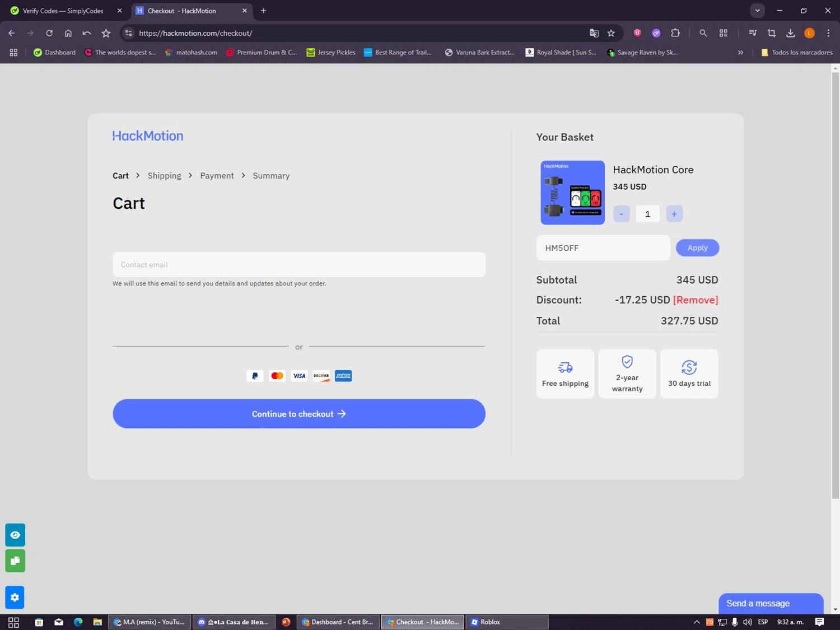840x630 pixels.
Task: Click the green copy widget icon
Action: [x=15, y=561]
